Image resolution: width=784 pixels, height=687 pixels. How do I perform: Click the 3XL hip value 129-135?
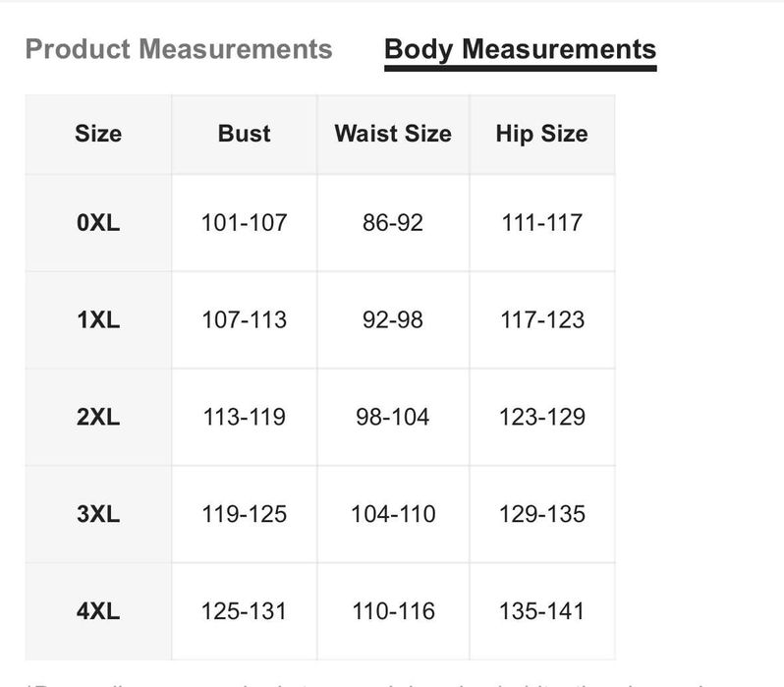542,514
